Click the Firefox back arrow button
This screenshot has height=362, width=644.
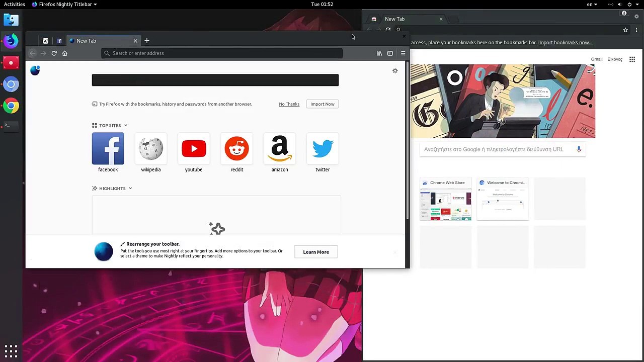33,53
